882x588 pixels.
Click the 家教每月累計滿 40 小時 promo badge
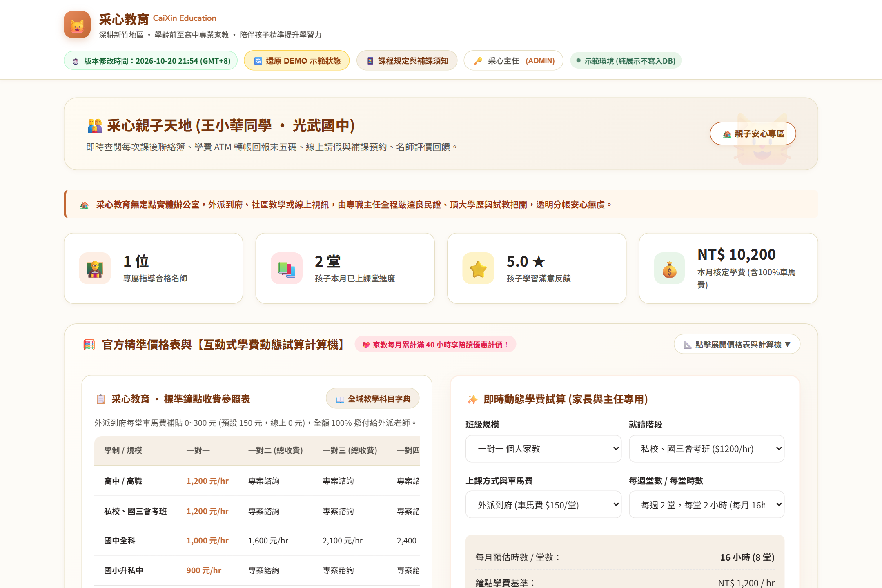(x=436, y=345)
